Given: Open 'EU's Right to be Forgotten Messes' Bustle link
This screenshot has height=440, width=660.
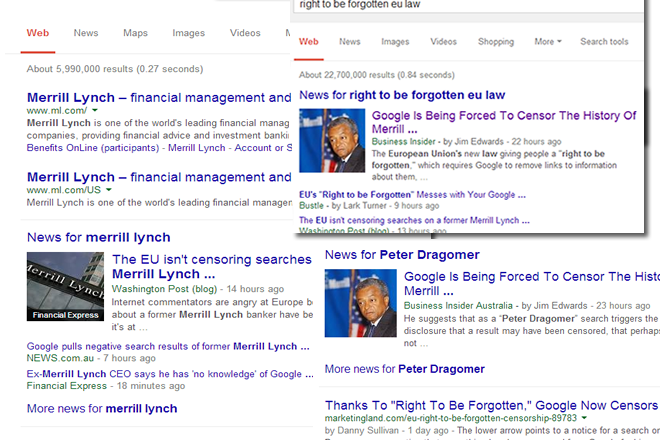Looking at the screenshot, I should click(412, 195).
